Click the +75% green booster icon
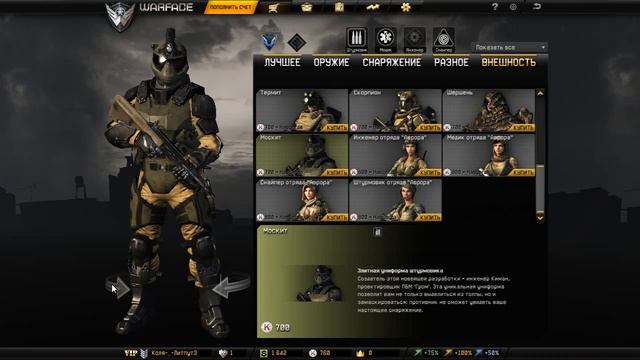This screenshot has height=360, width=640. coord(417,352)
